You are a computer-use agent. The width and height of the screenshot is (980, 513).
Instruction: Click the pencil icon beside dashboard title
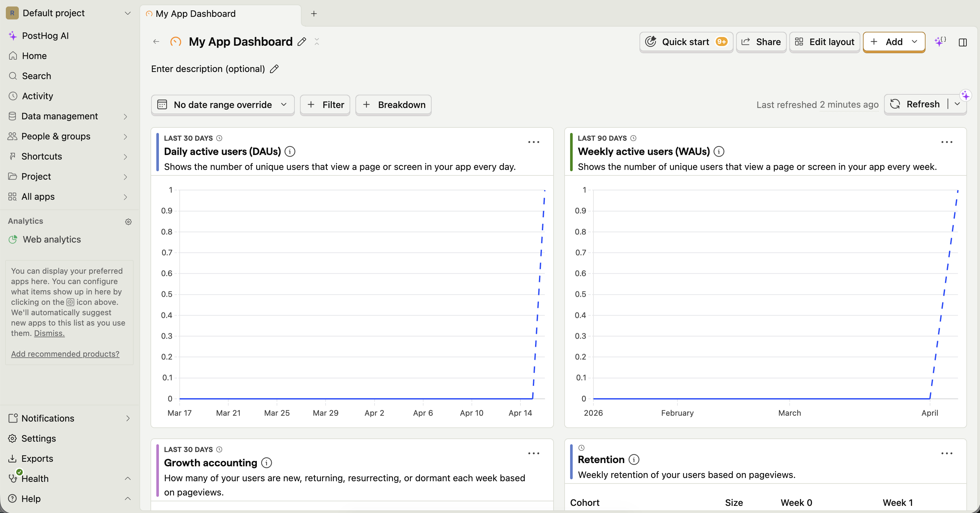[x=302, y=42]
